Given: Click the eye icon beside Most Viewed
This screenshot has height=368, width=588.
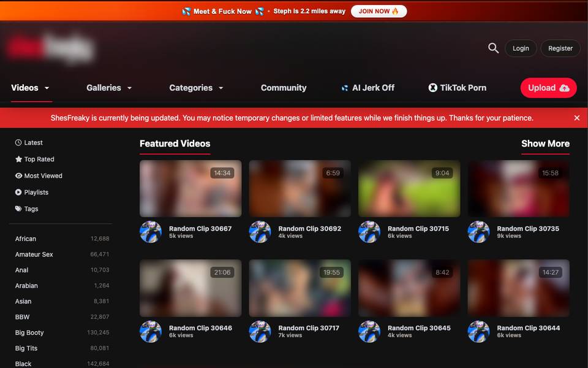Looking at the screenshot, I should tap(18, 175).
